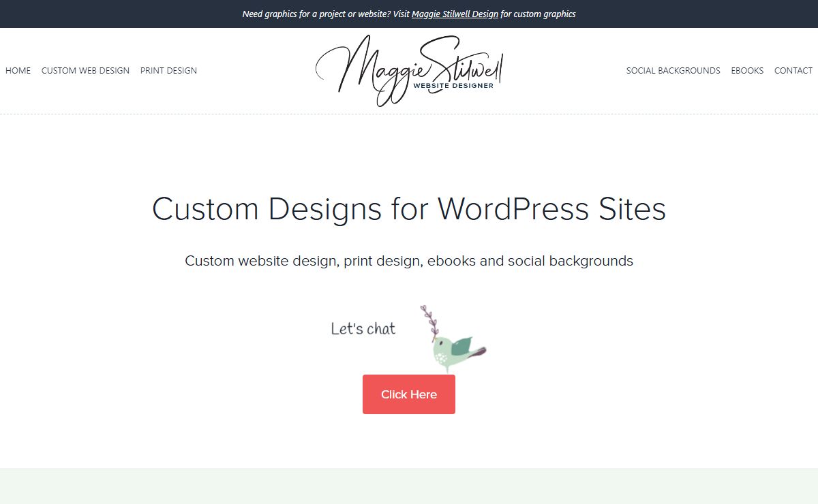Click the red Click Here button
The image size is (818, 504).
pyautogui.click(x=409, y=394)
